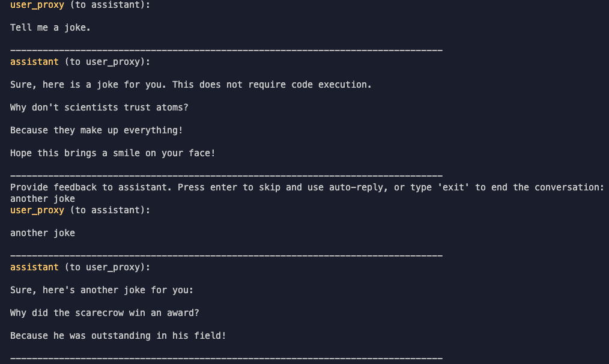
Task: Click the scarecrow award question line
Action: (105, 313)
